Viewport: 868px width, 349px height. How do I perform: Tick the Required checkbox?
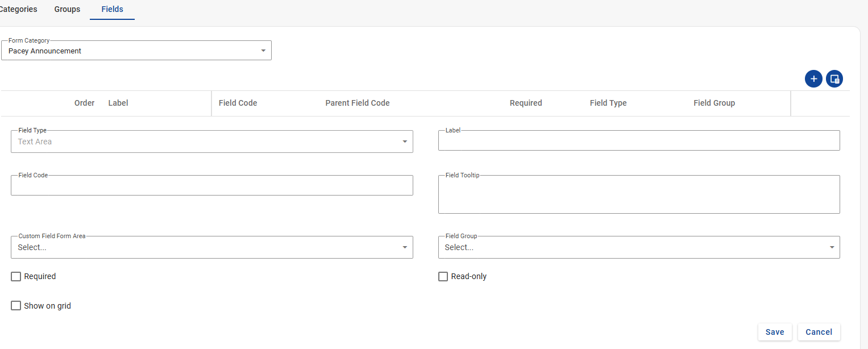[x=16, y=276]
